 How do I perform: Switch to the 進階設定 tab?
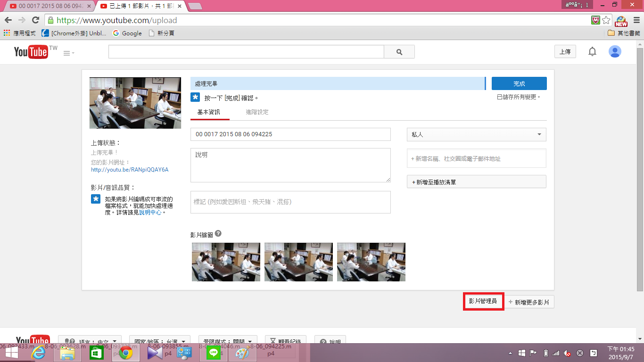pyautogui.click(x=257, y=112)
